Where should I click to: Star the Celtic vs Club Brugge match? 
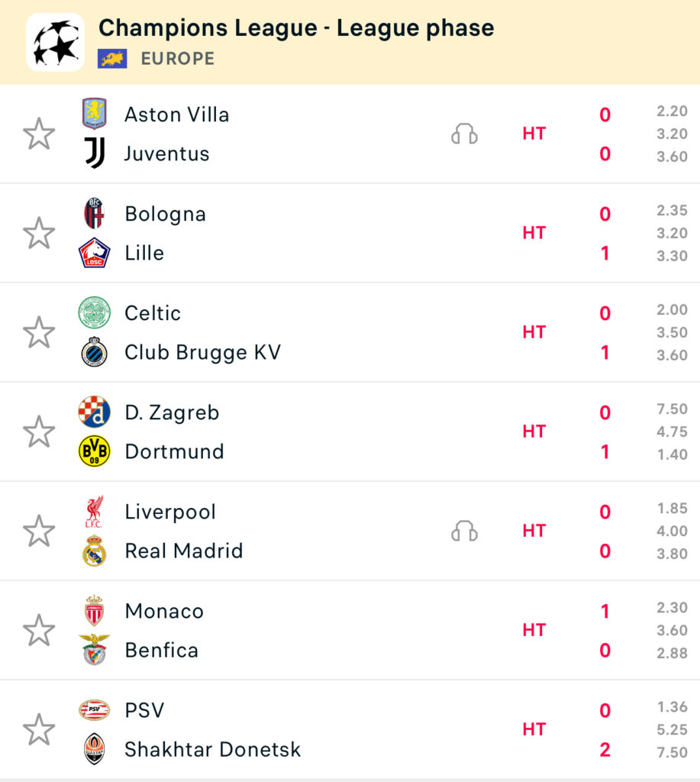pyautogui.click(x=39, y=332)
